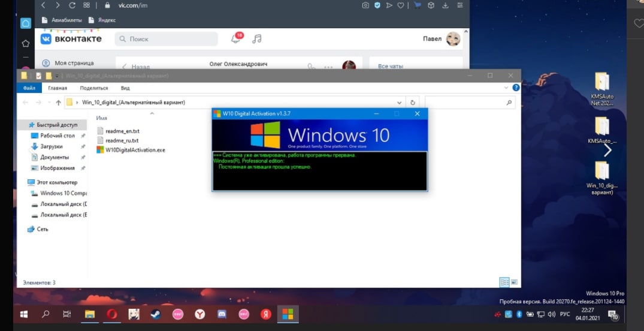Viewport: 644px width, 331px height.
Task: Click the ВКонтакте logo
Action: (x=71, y=38)
